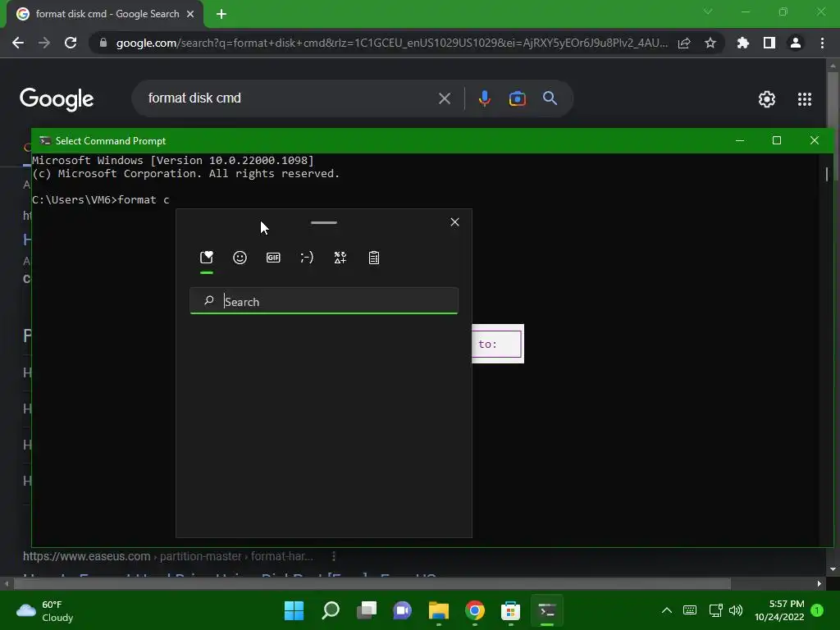Go back in Chrome
The image size is (840, 630).
point(18,43)
